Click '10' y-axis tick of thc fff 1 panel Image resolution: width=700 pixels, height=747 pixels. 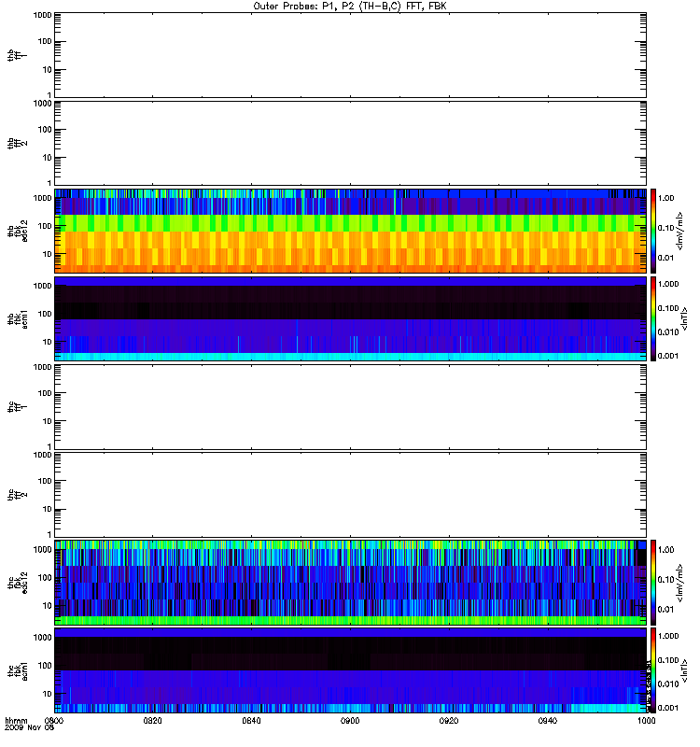pos(48,421)
